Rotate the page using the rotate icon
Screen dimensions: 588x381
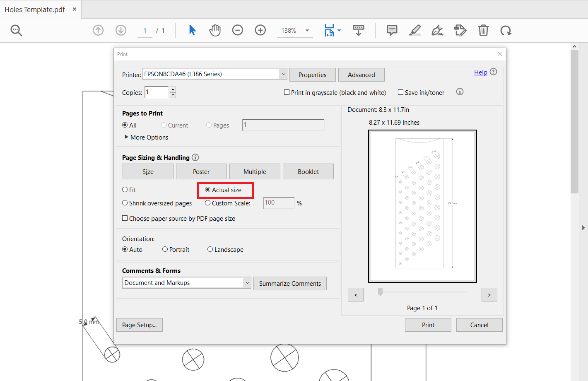click(506, 30)
